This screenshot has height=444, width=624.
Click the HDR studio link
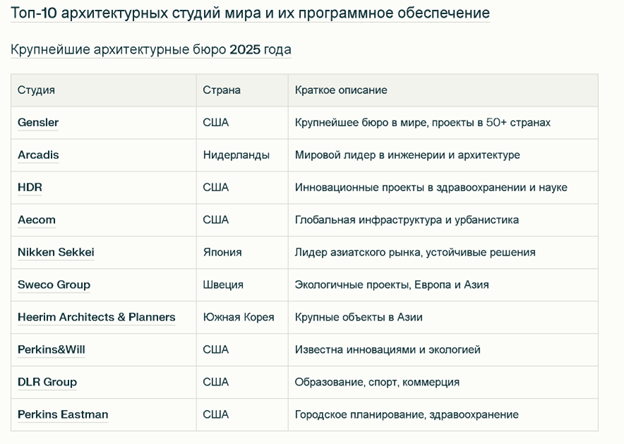[30, 187]
